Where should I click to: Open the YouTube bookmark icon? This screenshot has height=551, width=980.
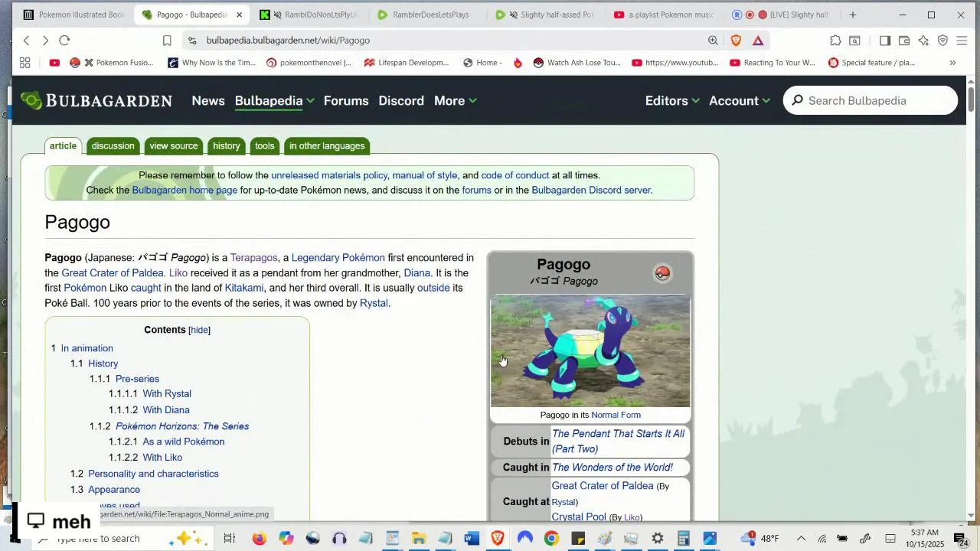tap(54, 63)
